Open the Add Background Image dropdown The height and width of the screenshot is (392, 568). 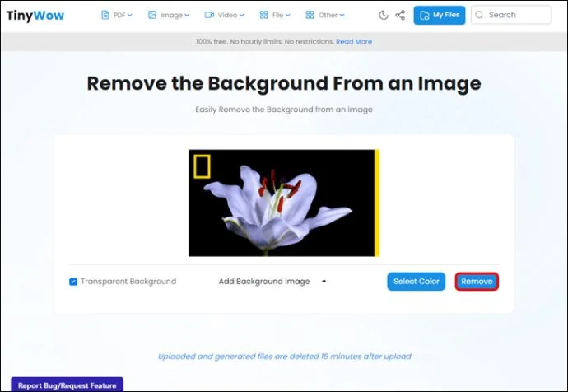pos(272,282)
